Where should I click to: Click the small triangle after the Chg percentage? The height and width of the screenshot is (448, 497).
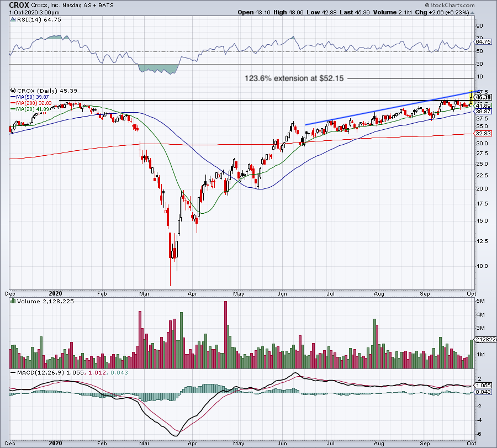[x=472, y=13]
